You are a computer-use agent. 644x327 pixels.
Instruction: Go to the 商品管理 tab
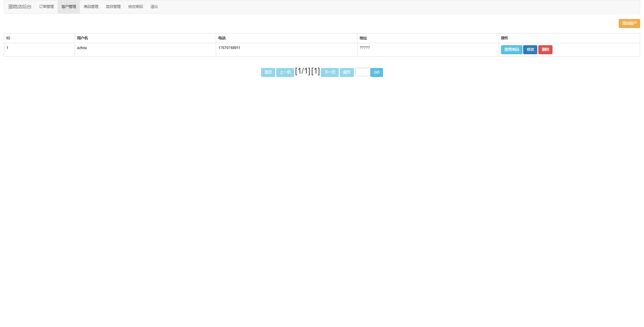[91, 7]
